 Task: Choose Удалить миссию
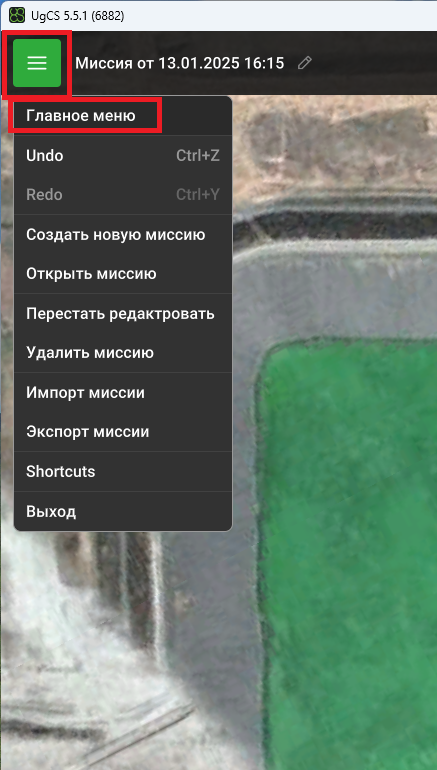click(123, 353)
